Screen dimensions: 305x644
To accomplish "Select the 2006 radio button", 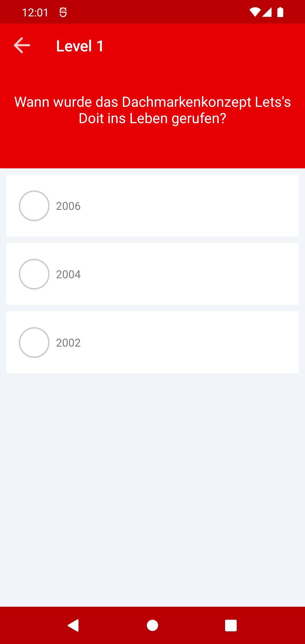I will click(x=34, y=206).
